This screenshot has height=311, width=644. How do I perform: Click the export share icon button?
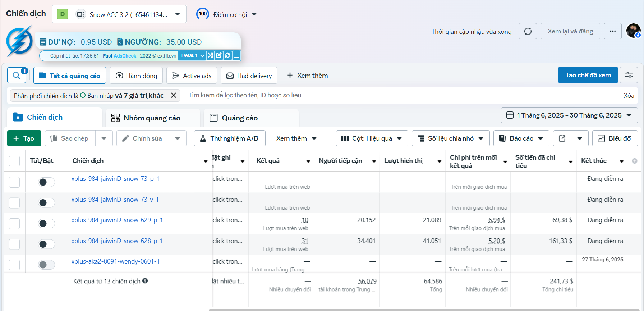coord(562,138)
